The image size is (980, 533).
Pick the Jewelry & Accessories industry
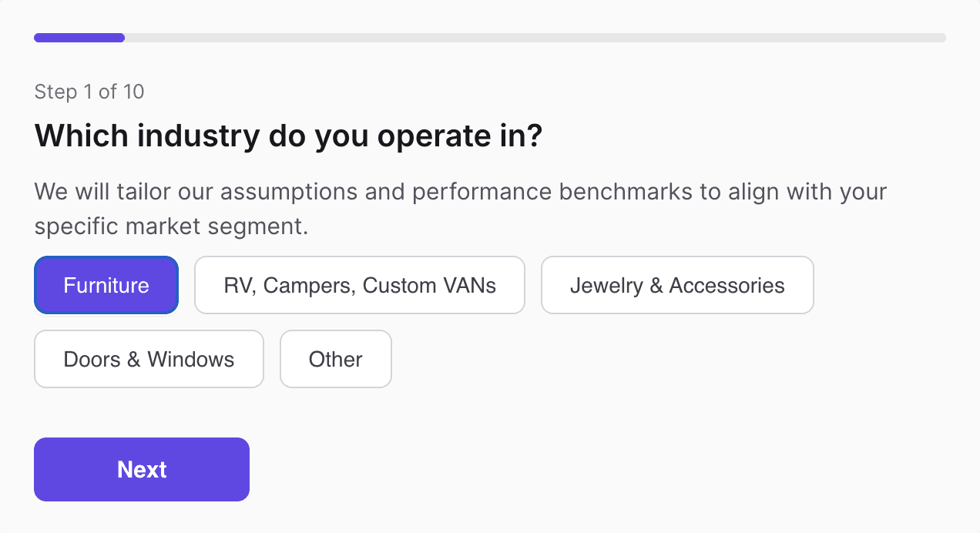pyautogui.click(x=677, y=285)
